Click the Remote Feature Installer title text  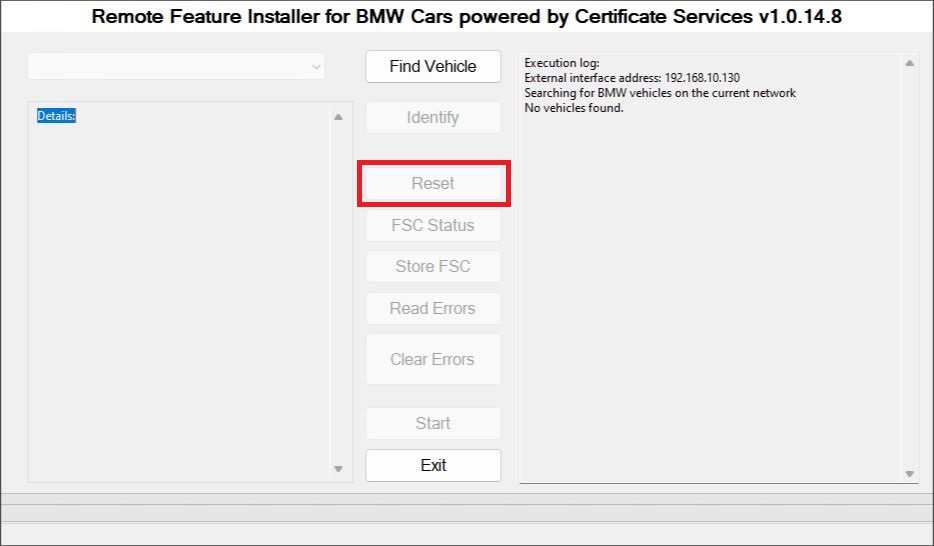pos(466,16)
